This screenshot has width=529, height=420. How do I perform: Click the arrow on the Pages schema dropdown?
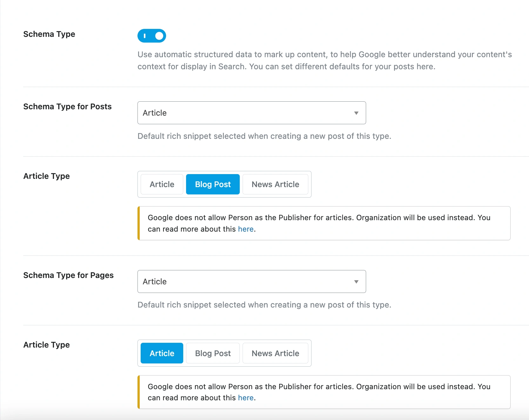click(x=356, y=282)
